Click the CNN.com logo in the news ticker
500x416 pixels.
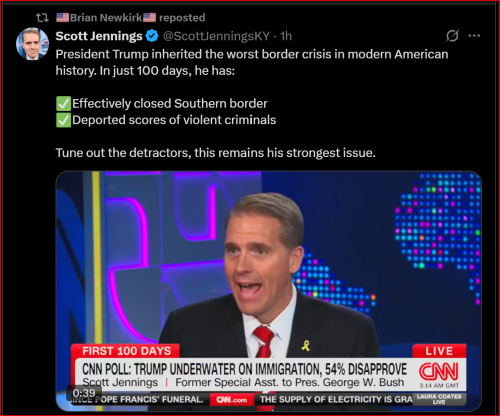232,399
